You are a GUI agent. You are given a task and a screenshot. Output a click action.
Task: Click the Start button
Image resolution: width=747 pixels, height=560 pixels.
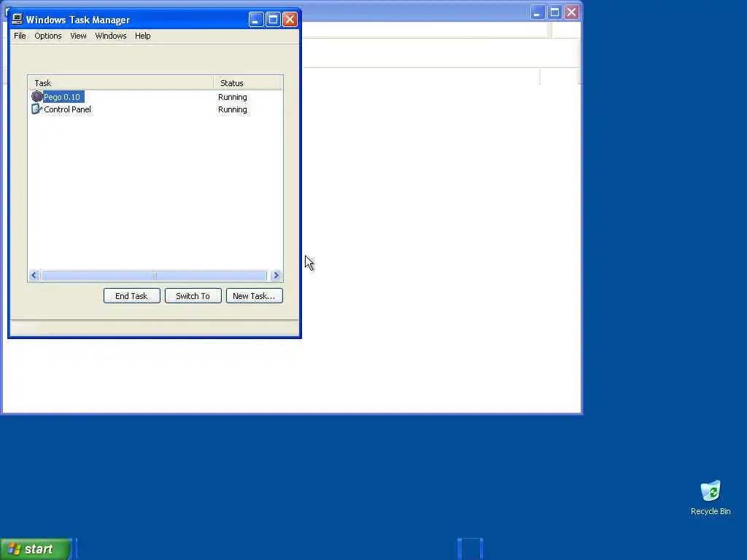(36, 549)
